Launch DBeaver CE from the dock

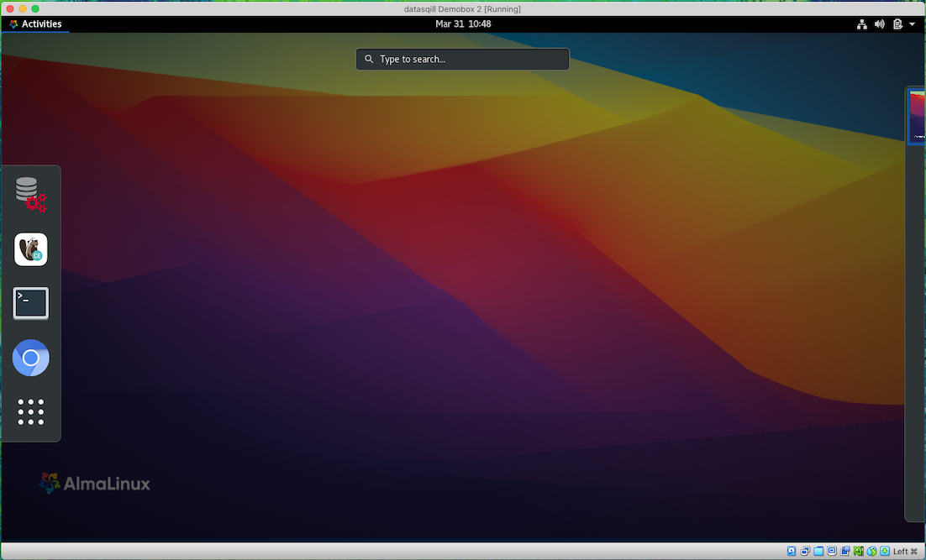coord(31,249)
